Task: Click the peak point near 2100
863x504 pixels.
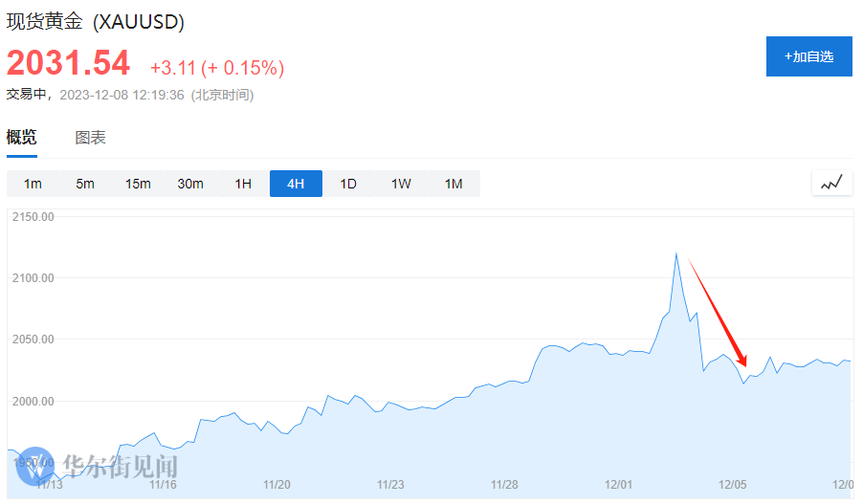Action: click(x=675, y=253)
